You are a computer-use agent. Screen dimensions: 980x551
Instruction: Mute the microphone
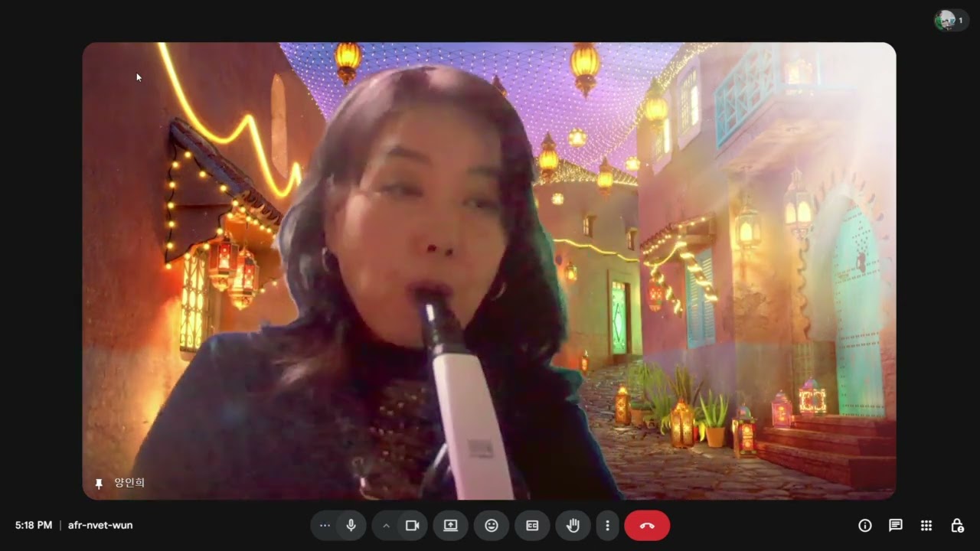pos(351,526)
